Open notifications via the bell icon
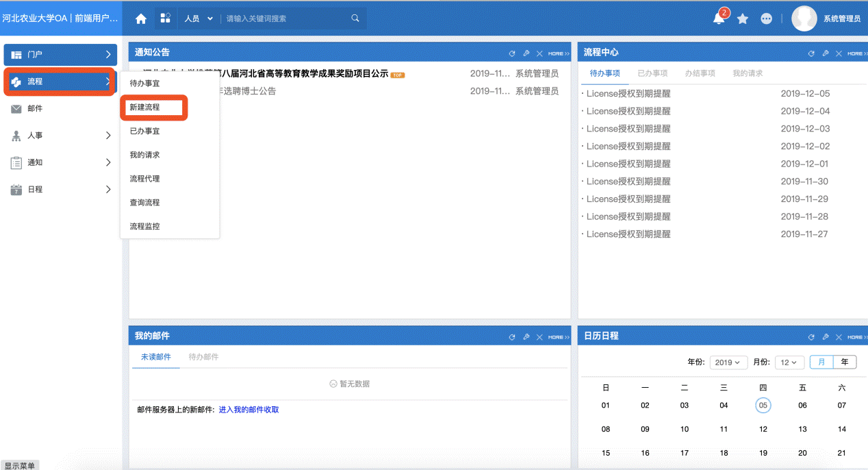This screenshot has height=470, width=868. point(718,18)
